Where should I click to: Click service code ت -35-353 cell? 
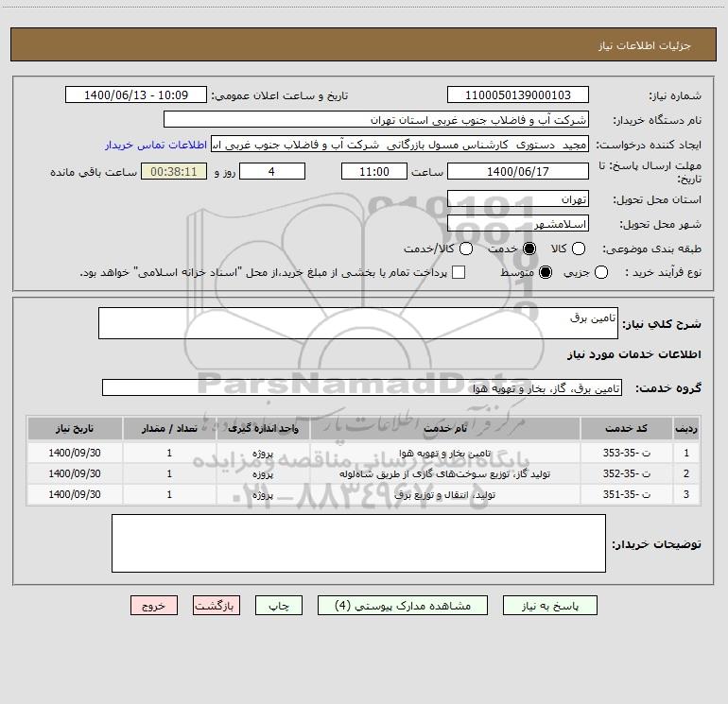click(626, 453)
